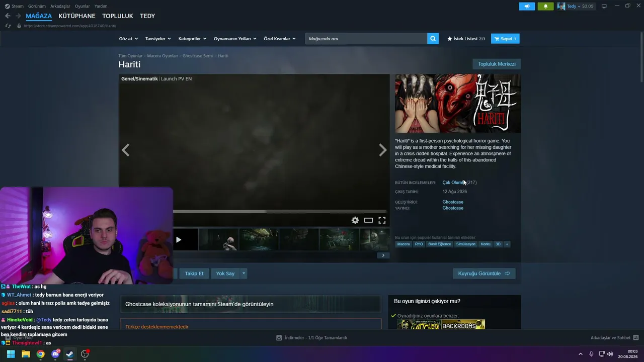Expand the Oynamanın Yolları dropdown
This screenshot has height=362, width=644.
[x=235, y=39]
